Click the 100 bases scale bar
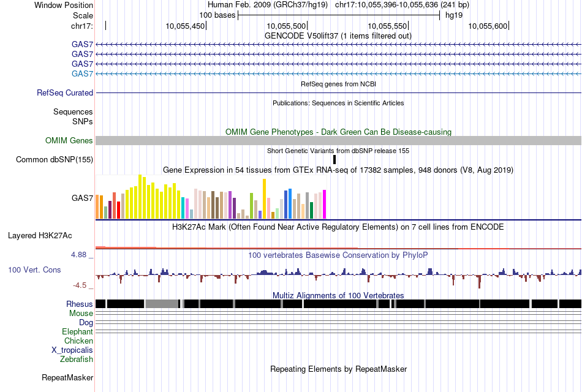Screen dimensions: 582x392 [x=339, y=15]
